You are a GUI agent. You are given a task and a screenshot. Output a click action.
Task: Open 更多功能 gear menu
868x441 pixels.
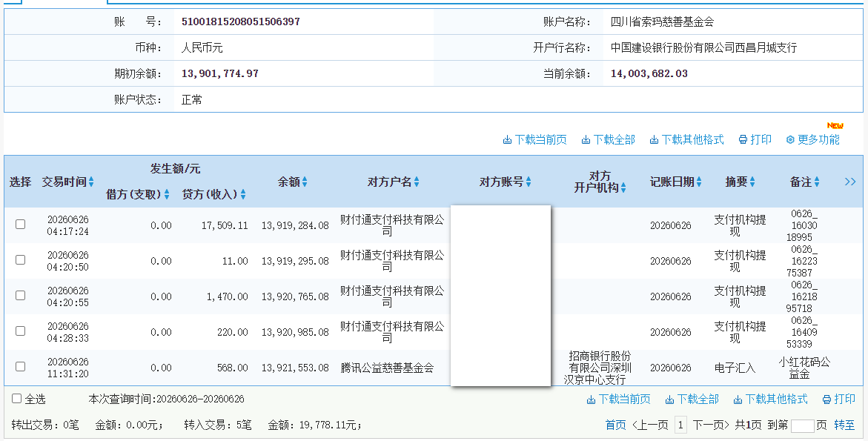pyautogui.click(x=812, y=140)
